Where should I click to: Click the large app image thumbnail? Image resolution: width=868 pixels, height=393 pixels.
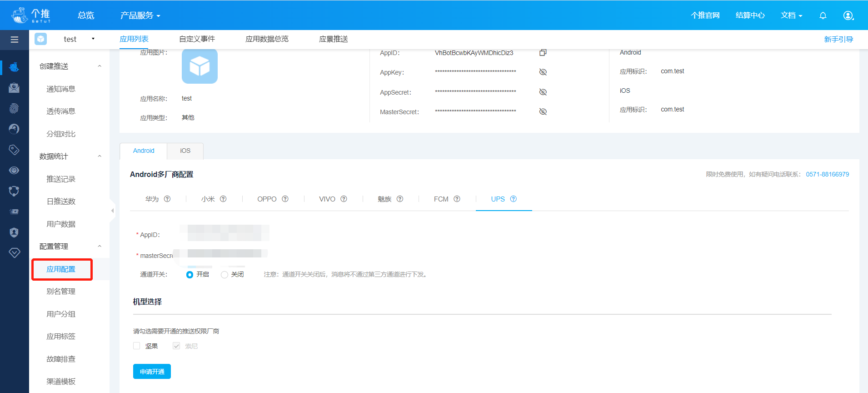point(200,66)
